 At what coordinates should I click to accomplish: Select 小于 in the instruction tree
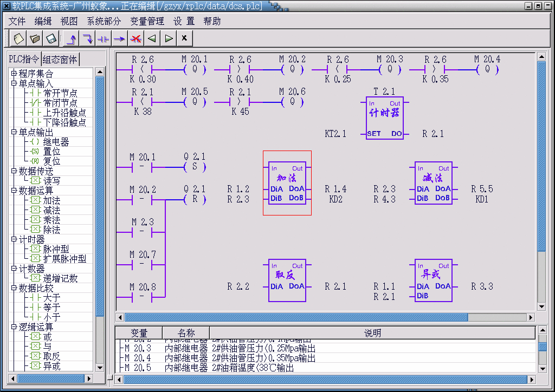[x=51, y=317]
